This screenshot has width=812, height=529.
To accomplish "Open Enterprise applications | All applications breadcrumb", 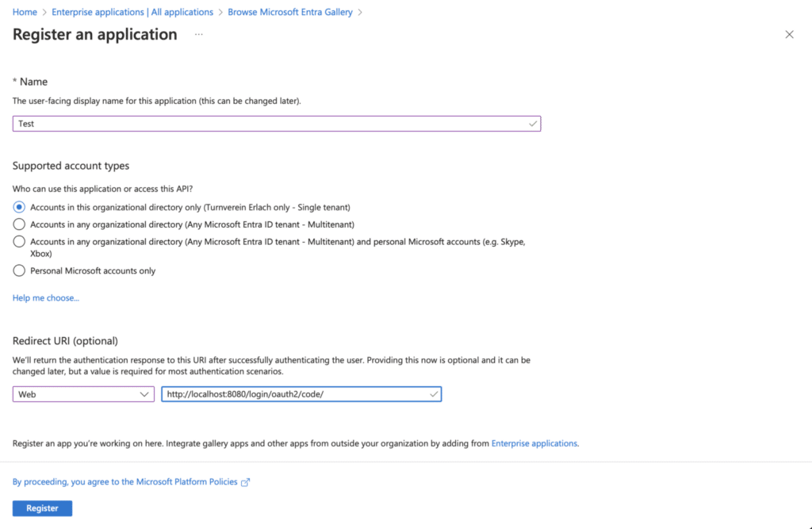I will click(x=132, y=12).
